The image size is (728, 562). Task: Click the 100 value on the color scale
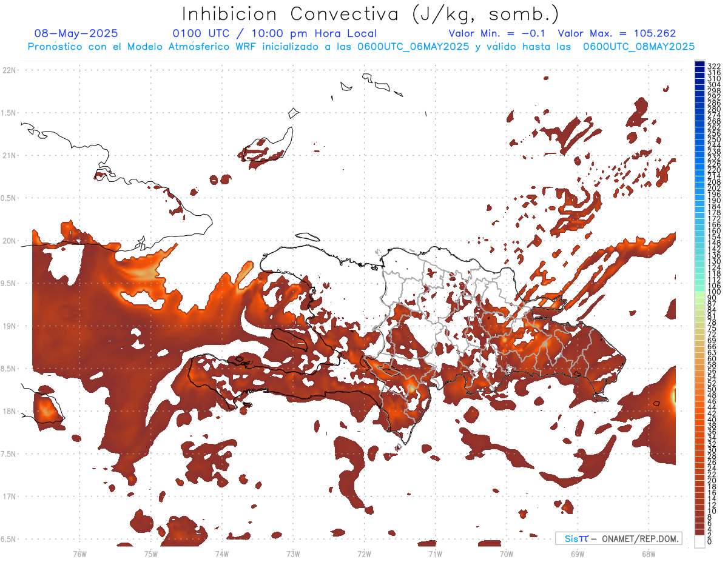pos(714,293)
